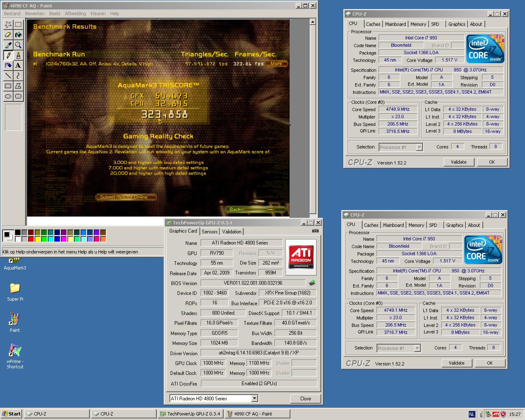Pick the Airbrush spray tool
525x420 pixels.
point(8,66)
